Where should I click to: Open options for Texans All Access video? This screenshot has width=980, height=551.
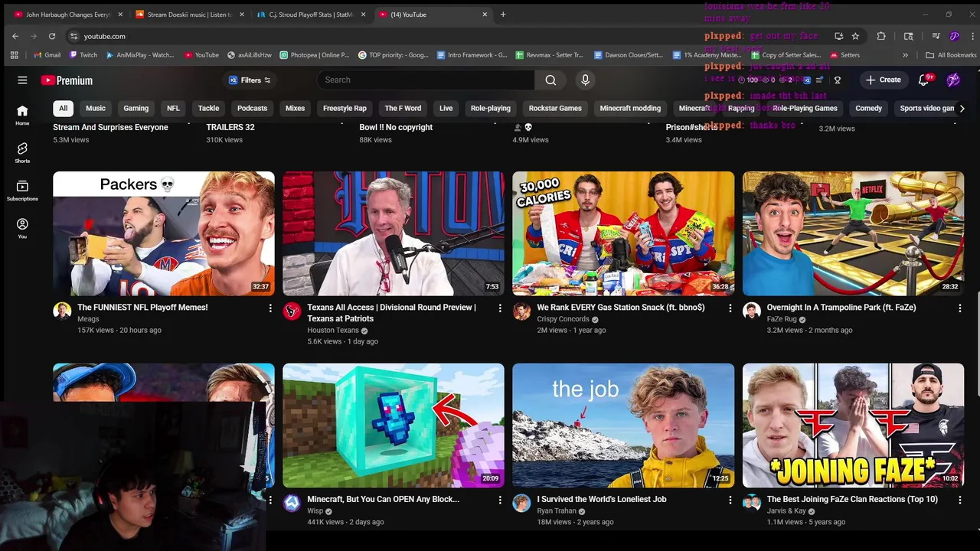(500, 308)
